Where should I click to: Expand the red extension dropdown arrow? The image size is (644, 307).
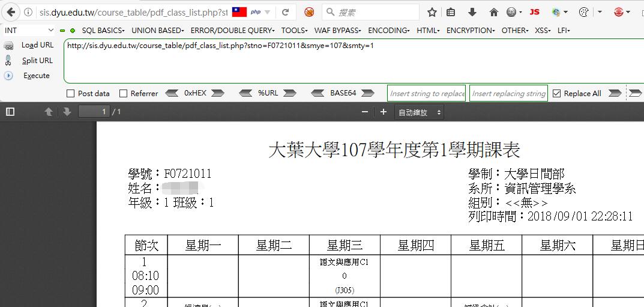coord(628,13)
